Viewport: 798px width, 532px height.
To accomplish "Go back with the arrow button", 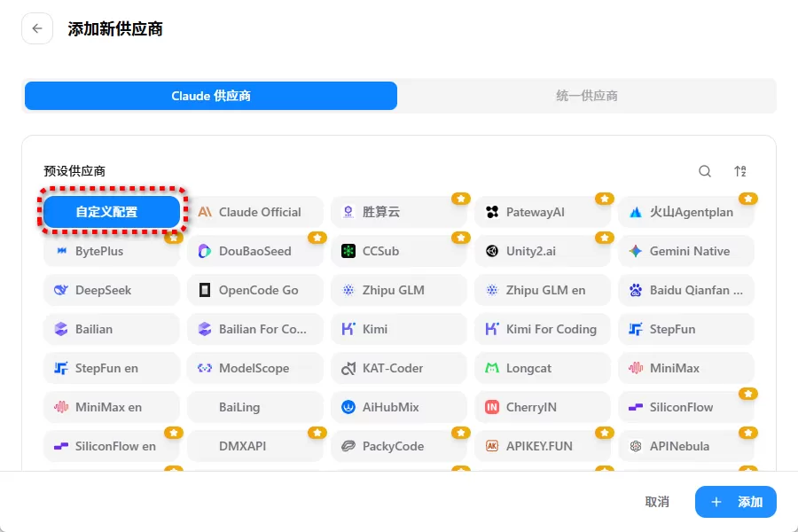I will tap(37, 28).
